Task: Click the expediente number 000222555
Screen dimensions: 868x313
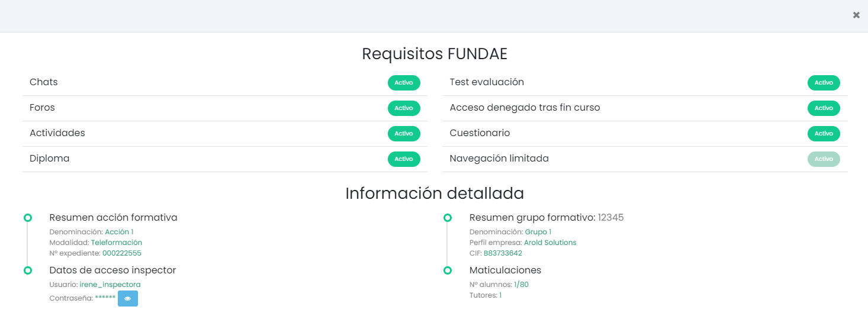Action: click(121, 253)
